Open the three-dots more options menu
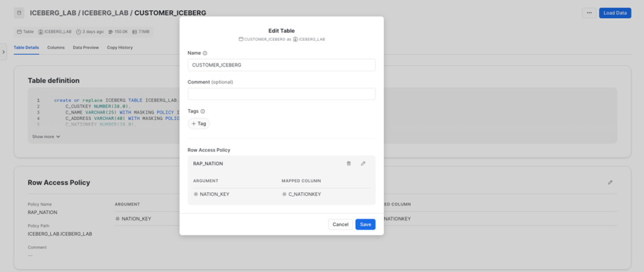The height and width of the screenshot is (272, 644). pyautogui.click(x=589, y=13)
